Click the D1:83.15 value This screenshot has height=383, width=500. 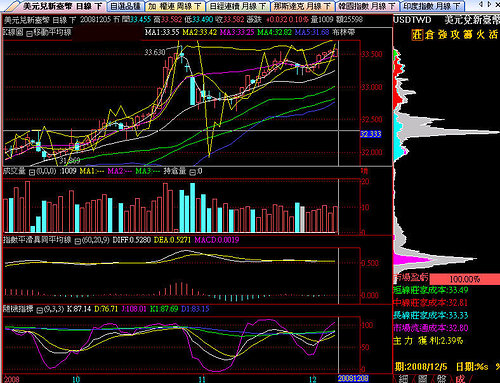click(x=195, y=309)
